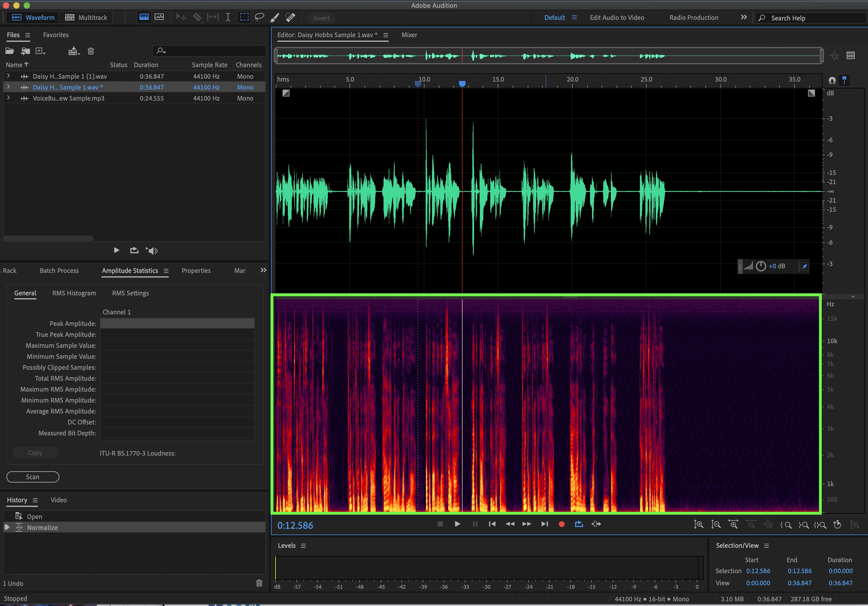Screen dimensions: 868x606
Task: Toggle Snapping magnet icon on timeline
Action: tap(832, 80)
